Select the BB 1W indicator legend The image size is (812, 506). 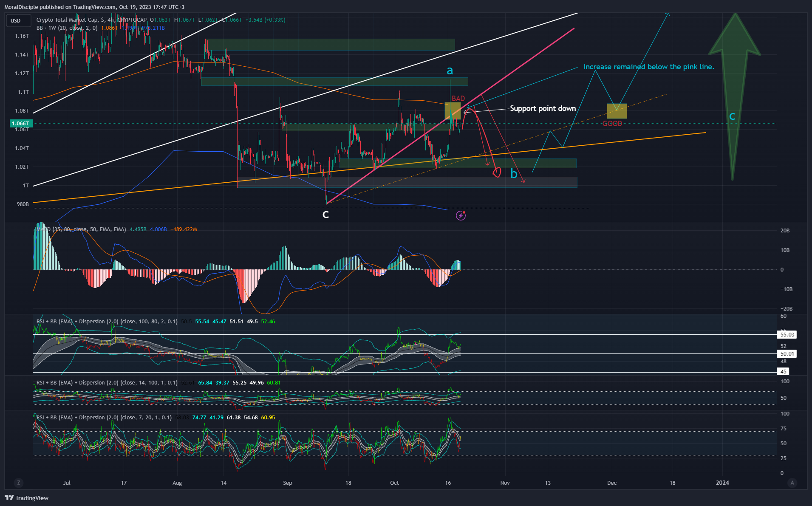67,28
